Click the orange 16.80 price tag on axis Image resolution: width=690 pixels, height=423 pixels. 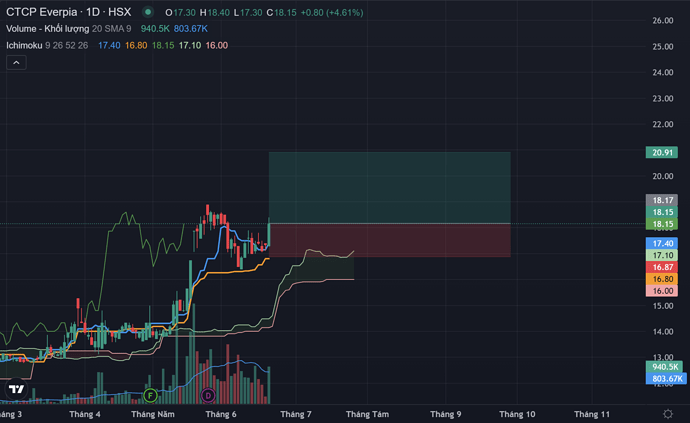661,279
